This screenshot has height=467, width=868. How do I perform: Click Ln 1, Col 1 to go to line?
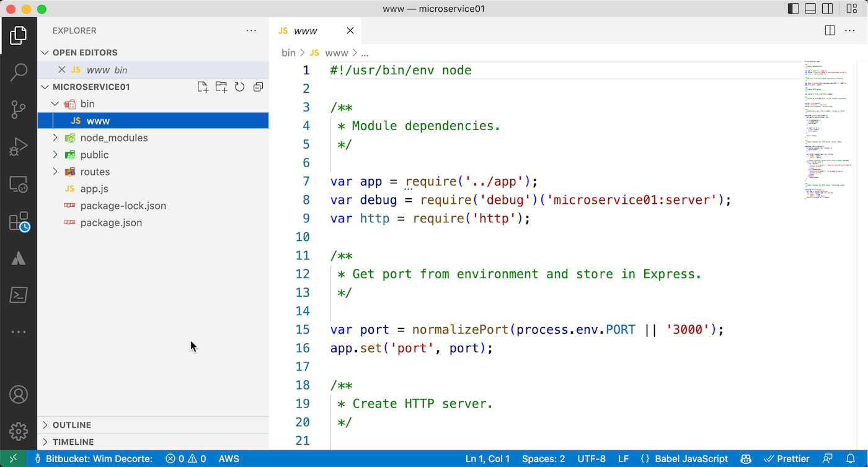pyautogui.click(x=487, y=459)
